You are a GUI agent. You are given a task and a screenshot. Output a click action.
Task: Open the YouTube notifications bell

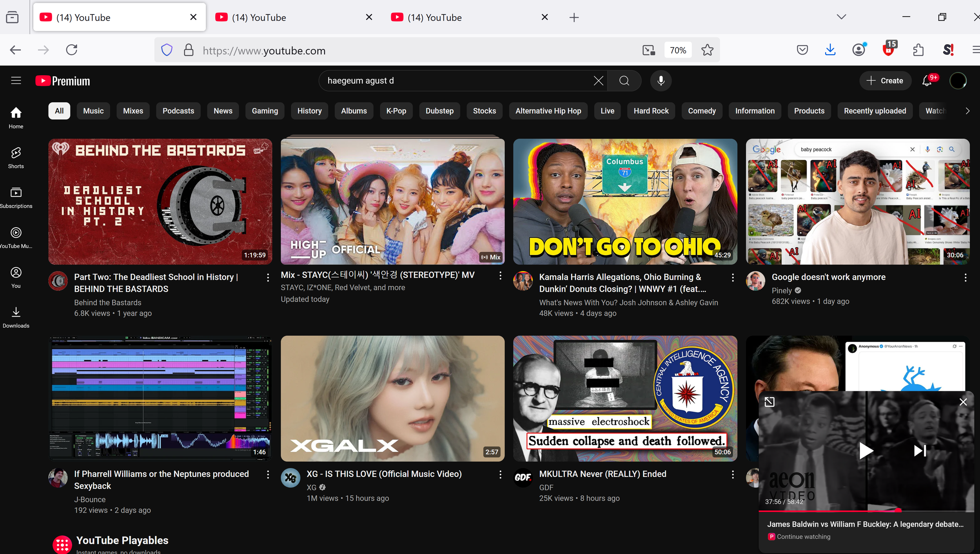(927, 81)
